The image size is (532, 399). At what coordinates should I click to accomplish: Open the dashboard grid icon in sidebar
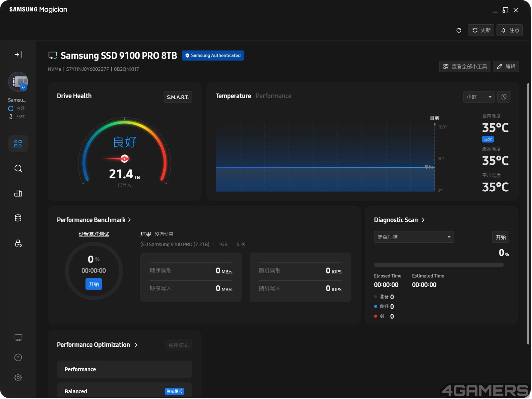pos(18,144)
